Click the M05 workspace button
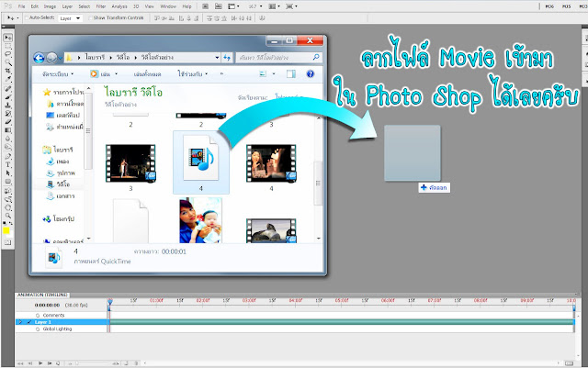This screenshot has height=368, width=588. pyautogui.click(x=566, y=6)
